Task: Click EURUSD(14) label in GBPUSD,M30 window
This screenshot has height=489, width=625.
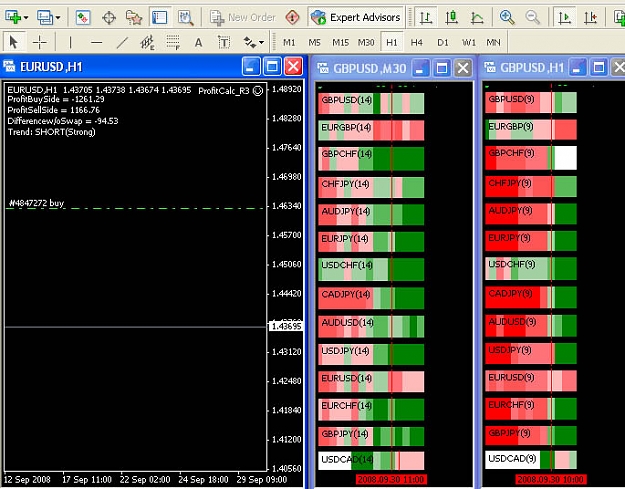Action: coord(346,378)
